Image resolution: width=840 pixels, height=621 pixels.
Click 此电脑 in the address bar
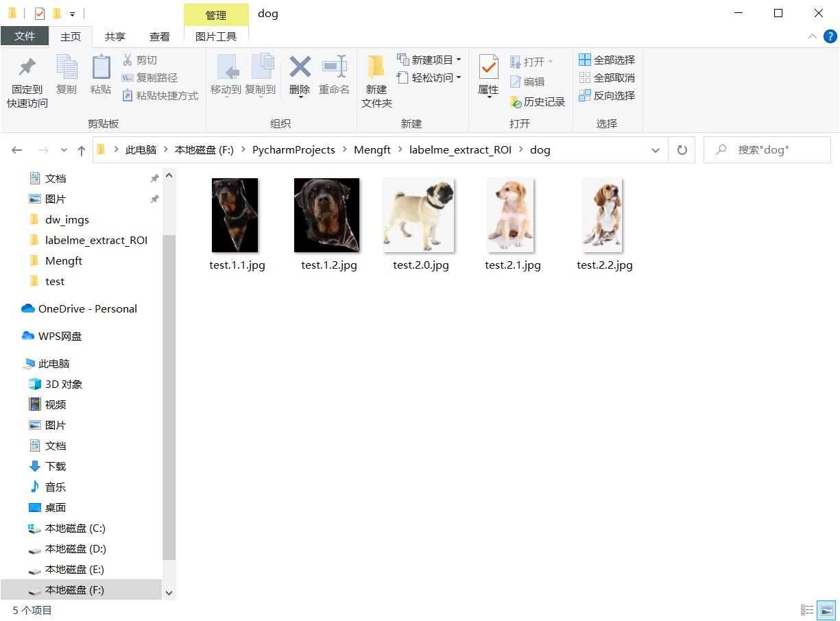point(141,150)
